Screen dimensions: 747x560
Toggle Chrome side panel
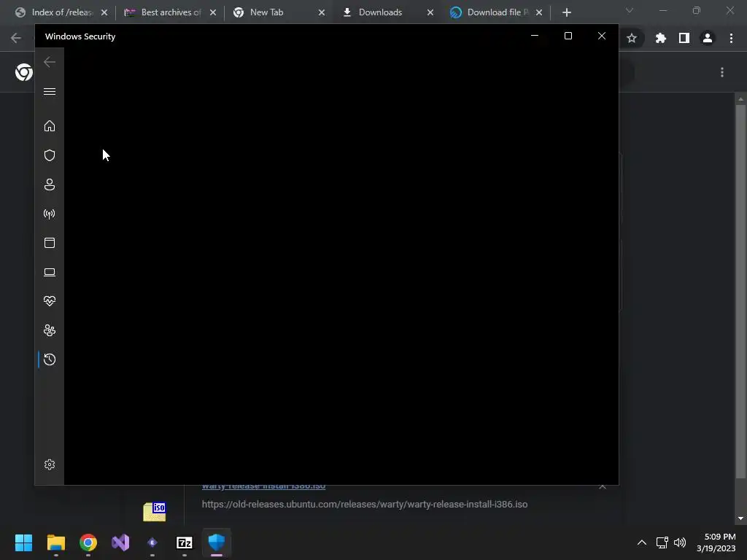(684, 38)
